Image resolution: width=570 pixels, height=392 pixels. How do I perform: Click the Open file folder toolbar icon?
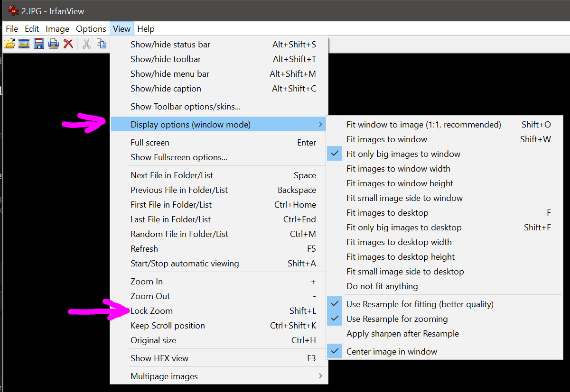coord(9,44)
